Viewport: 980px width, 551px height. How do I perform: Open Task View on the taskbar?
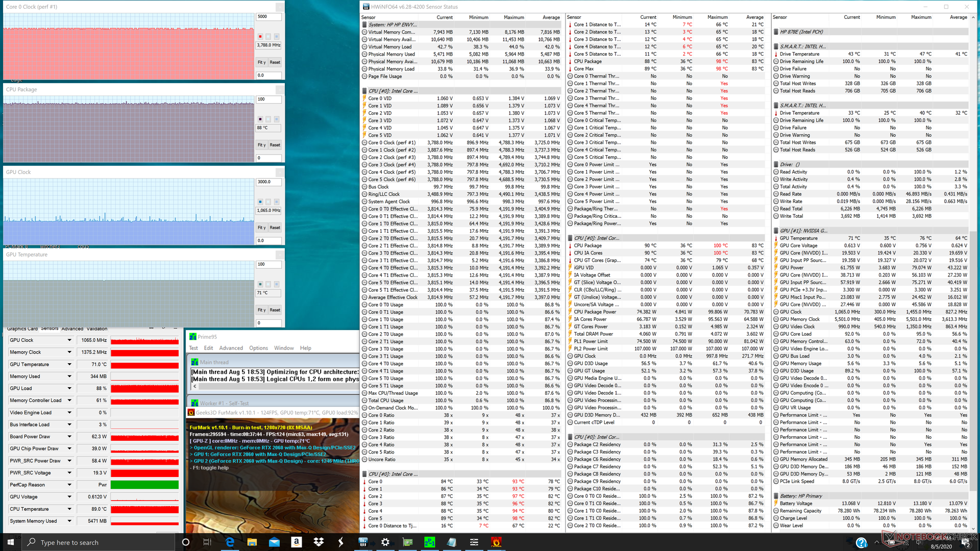(207, 542)
